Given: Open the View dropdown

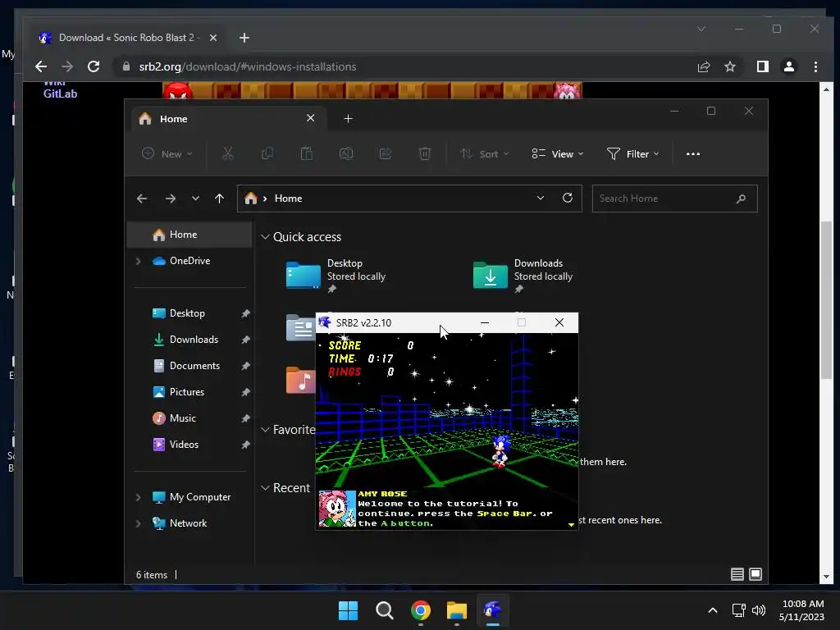Looking at the screenshot, I should 557,153.
